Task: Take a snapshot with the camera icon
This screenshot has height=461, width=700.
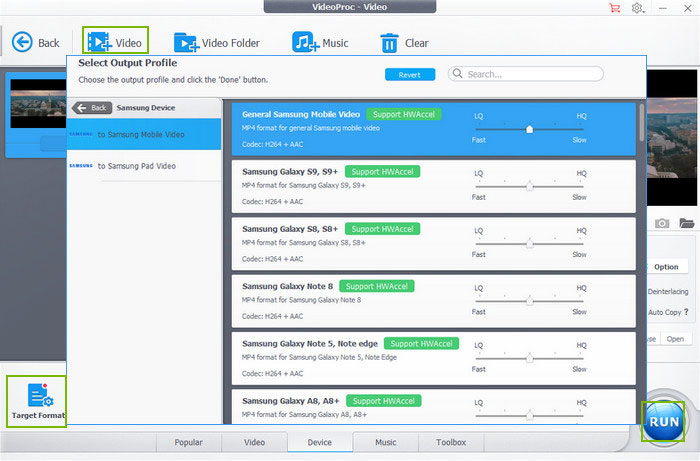Action: tap(662, 223)
